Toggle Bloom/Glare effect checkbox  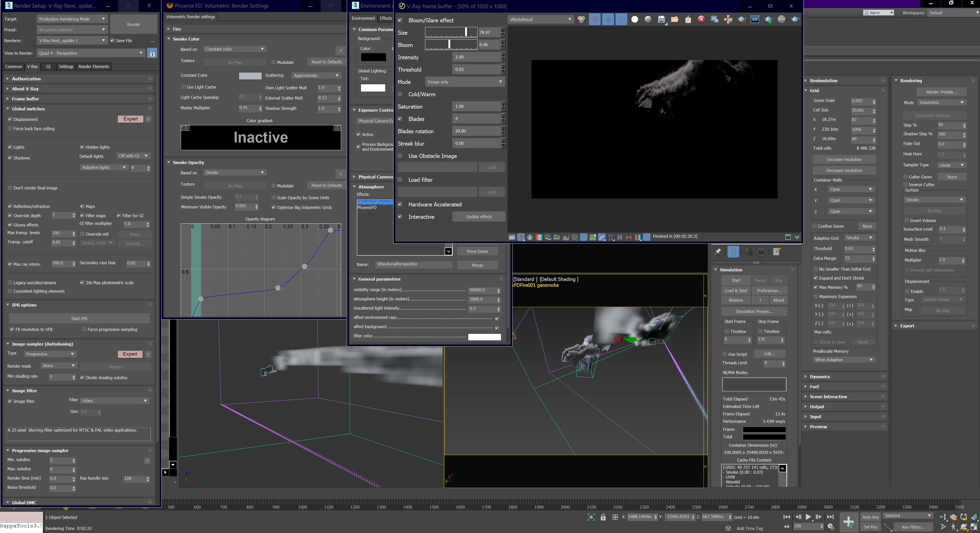pyautogui.click(x=400, y=20)
